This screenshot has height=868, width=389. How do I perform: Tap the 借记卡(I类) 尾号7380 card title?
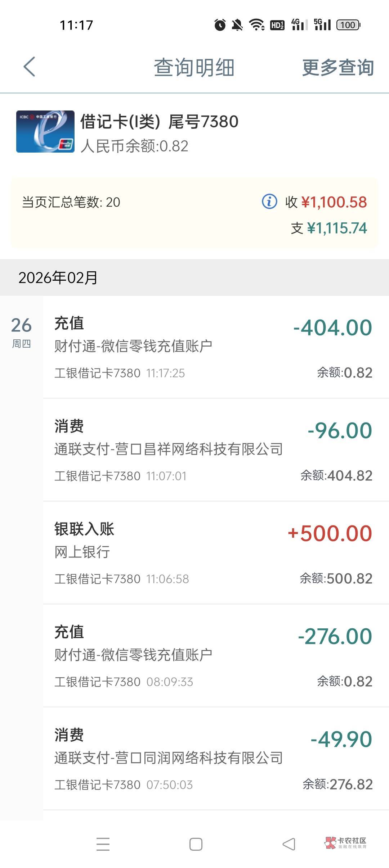159,122
